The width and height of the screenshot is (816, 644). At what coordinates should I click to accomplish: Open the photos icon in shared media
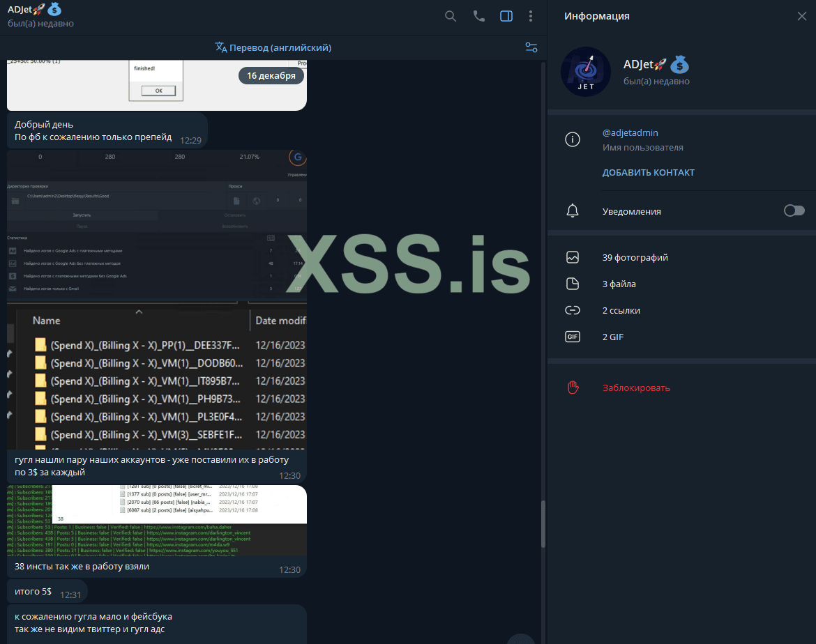tap(573, 257)
